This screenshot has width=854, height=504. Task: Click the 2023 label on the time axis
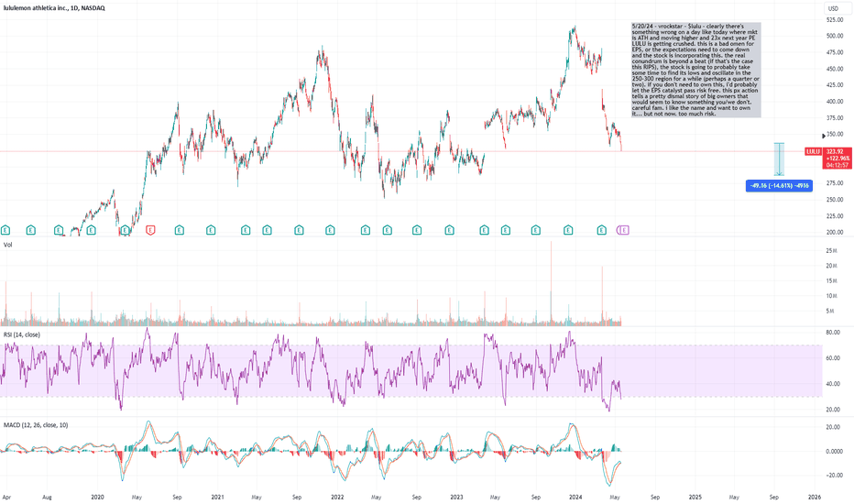click(456, 497)
